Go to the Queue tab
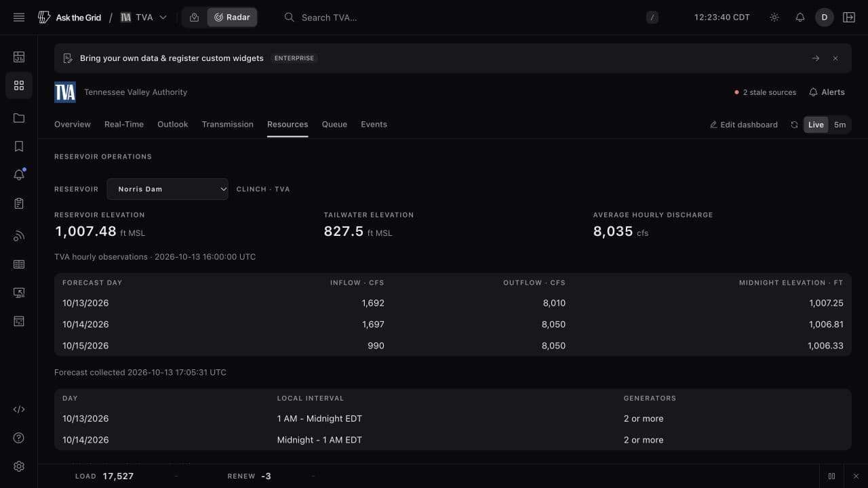The image size is (868, 488). tap(334, 125)
